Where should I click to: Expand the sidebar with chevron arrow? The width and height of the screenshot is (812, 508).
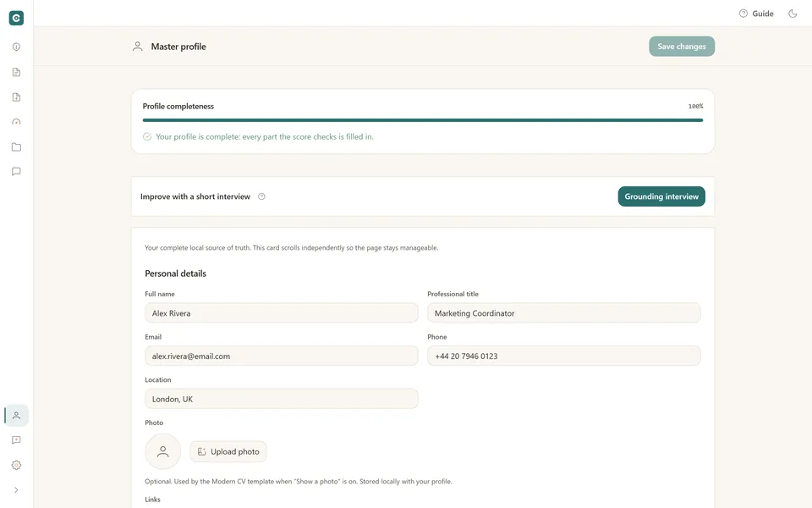[x=16, y=490]
